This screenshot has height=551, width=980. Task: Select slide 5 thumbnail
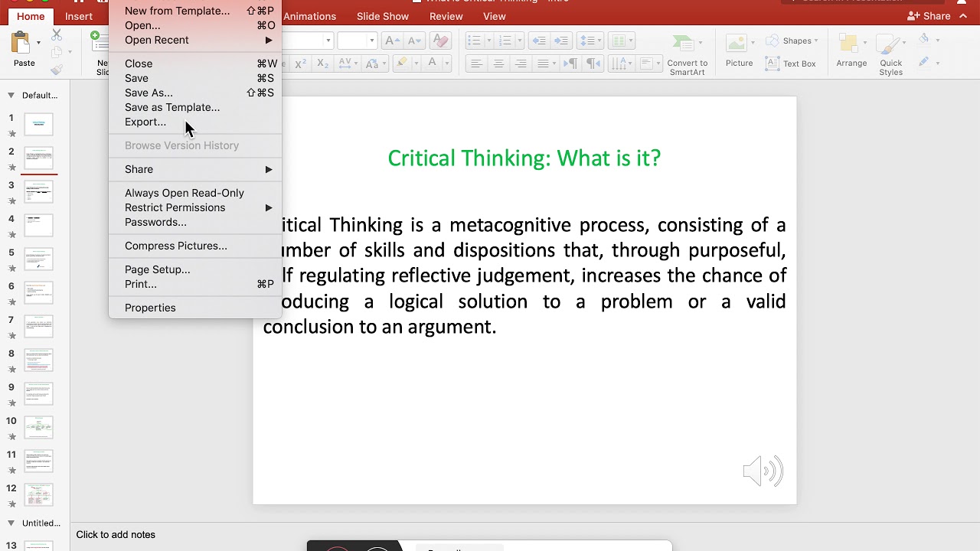pos(39,258)
